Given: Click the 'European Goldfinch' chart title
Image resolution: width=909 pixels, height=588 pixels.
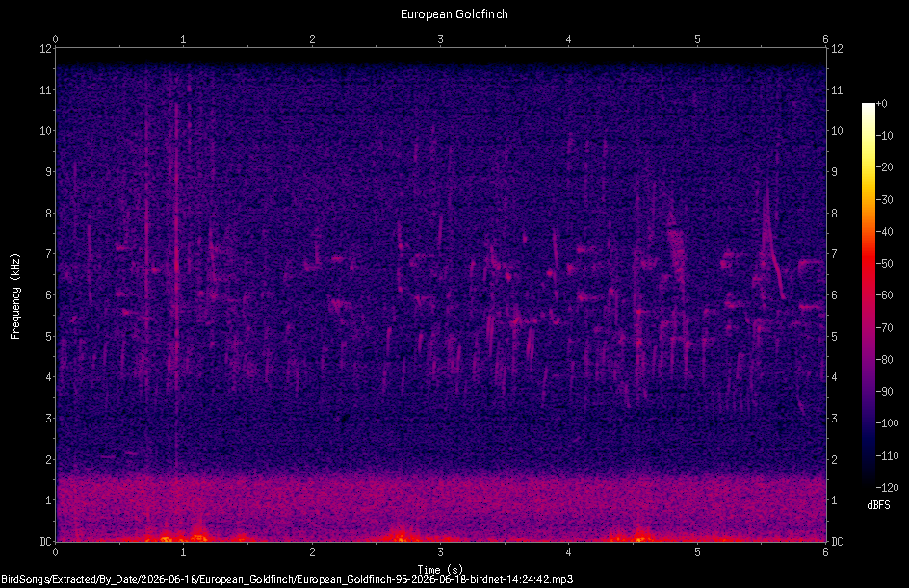Looking at the screenshot, I should click(x=454, y=13).
